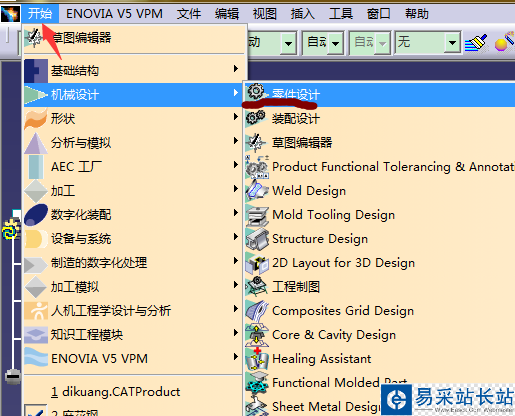
Task: Open the 无 dropdown in toolbar
Action: (x=452, y=43)
